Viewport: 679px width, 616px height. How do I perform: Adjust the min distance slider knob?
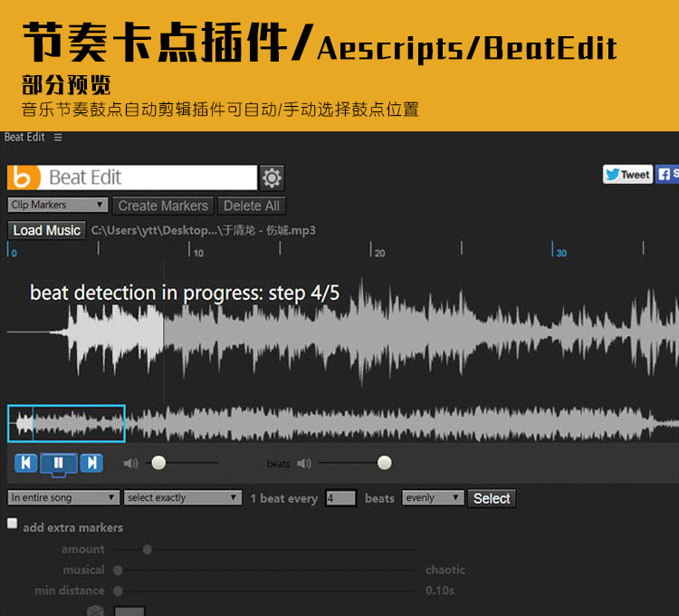pyautogui.click(x=118, y=591)
